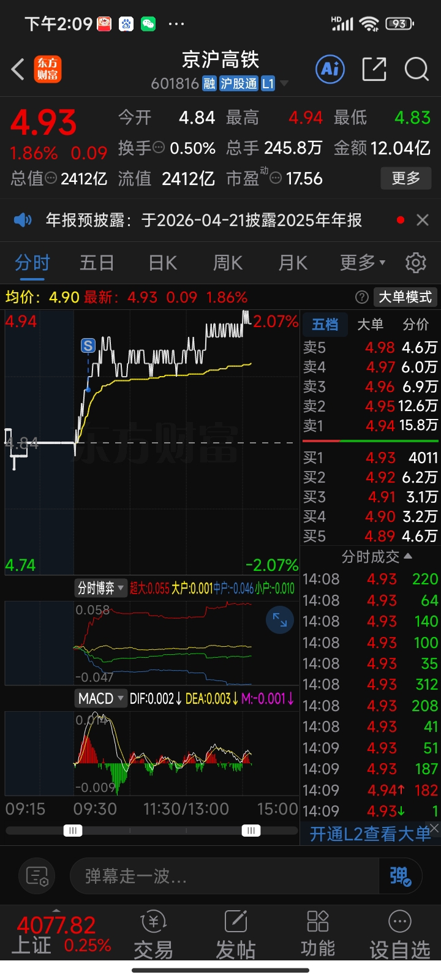Open the Ai assistant icon
Viewport: 441px width, 980px height.
(330, 69)
